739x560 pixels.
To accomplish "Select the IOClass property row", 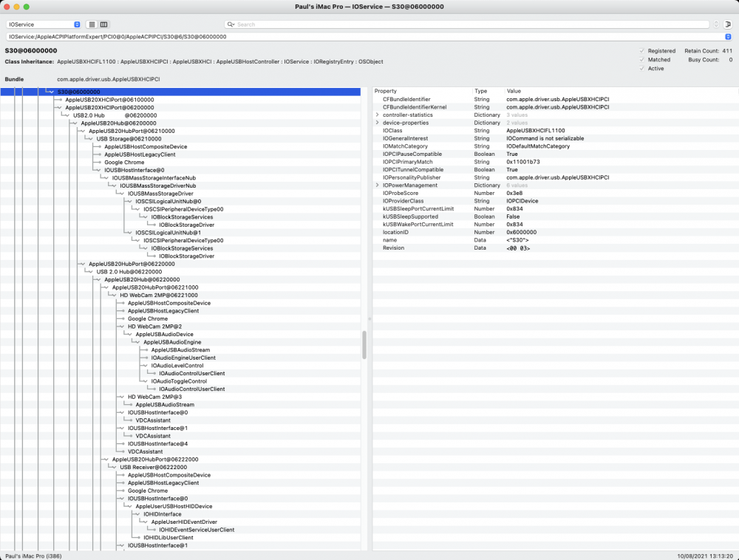I will [x=554, y=131].
